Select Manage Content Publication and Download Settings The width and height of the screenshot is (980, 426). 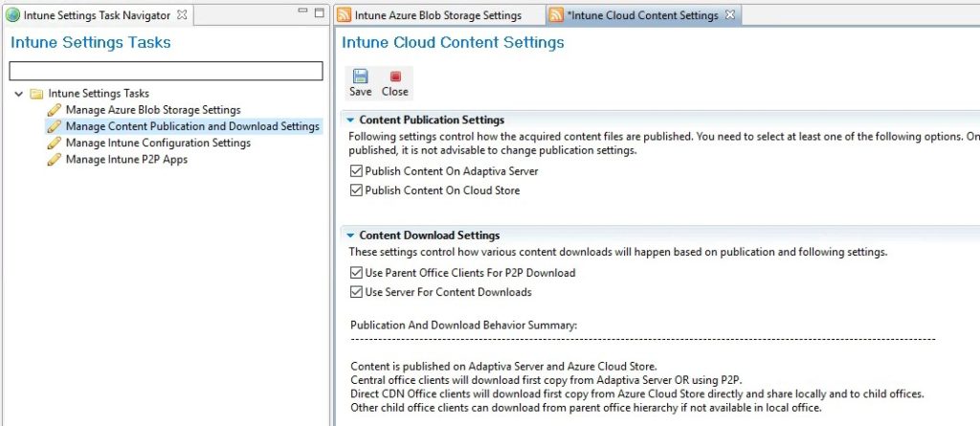pyautogui.click(x=192, y=126)
